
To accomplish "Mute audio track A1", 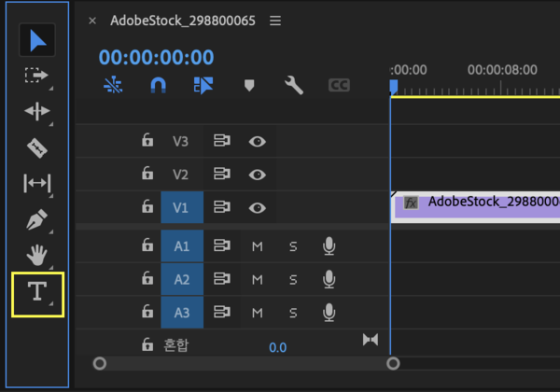I will point(258,245).
